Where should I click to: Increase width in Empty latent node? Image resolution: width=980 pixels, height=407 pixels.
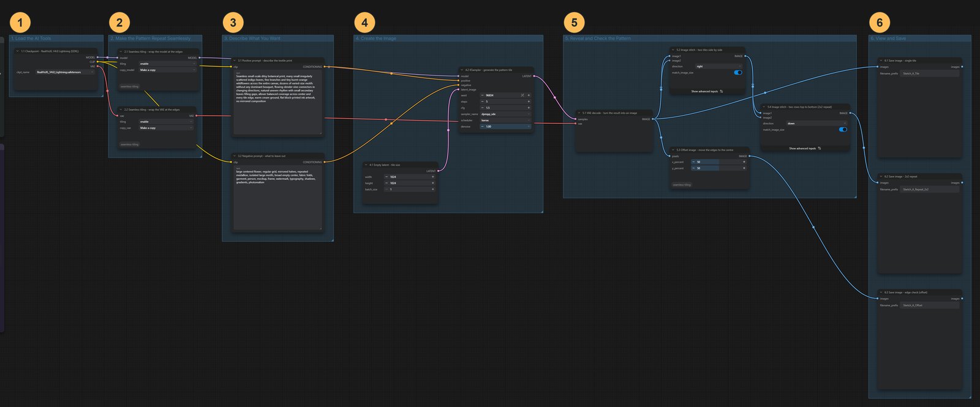click(433, 177)
